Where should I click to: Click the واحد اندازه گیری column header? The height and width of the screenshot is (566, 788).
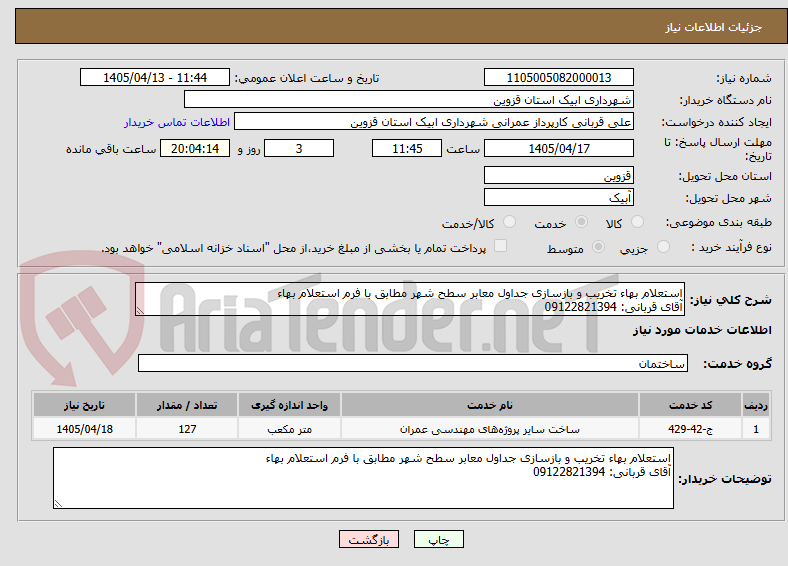(x=289, y=405)
